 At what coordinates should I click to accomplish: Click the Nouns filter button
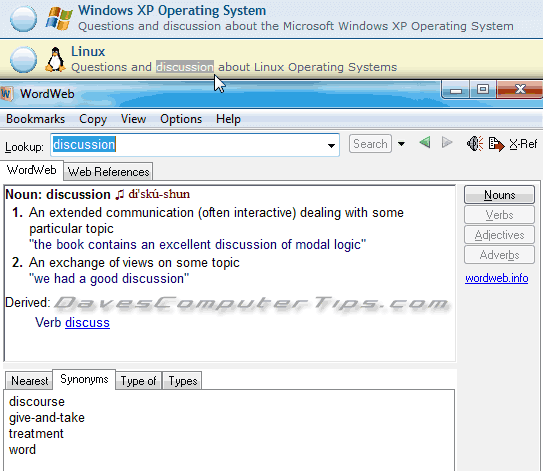point(499,195)
